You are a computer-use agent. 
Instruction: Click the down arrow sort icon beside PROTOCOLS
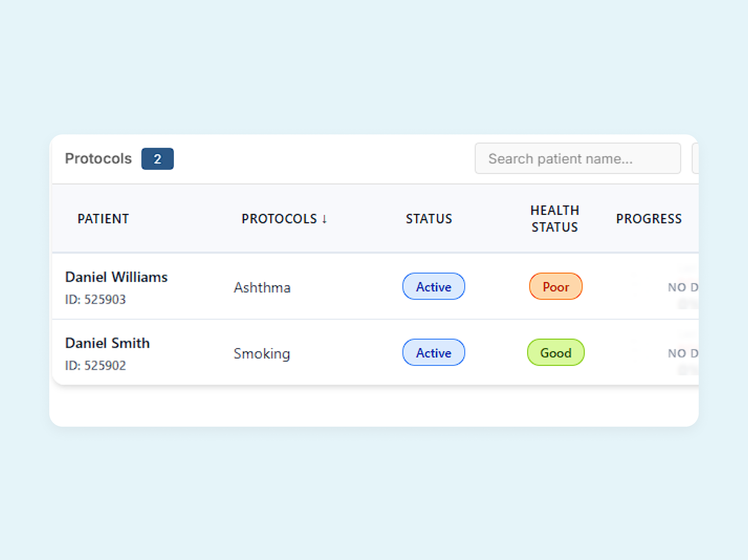tap(324, 219)
